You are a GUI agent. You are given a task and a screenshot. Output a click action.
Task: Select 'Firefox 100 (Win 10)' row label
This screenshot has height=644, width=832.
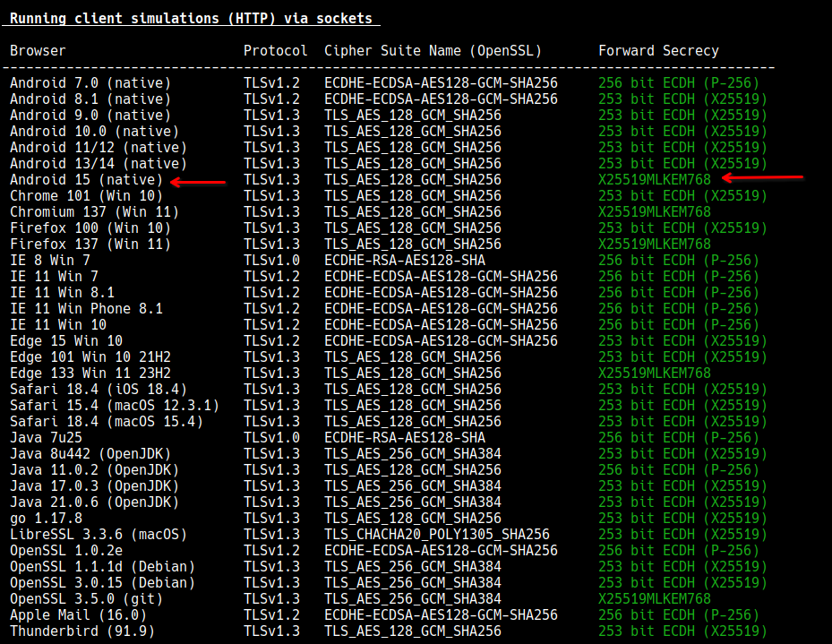tap(90, 228)
